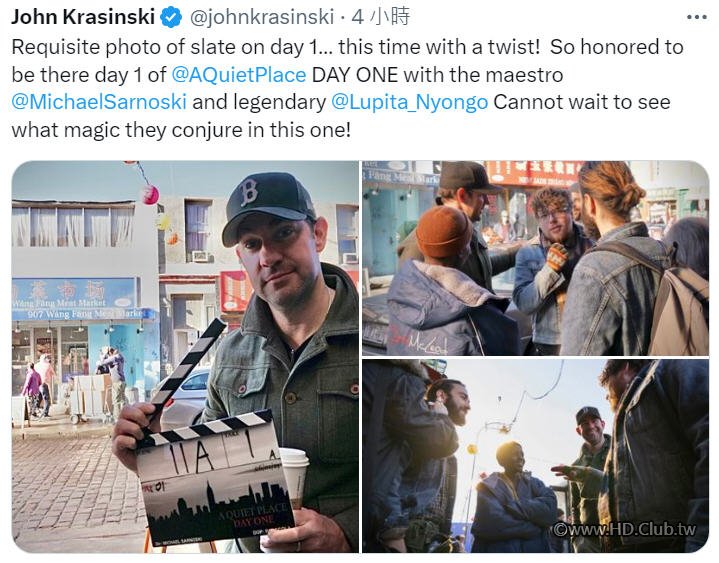The height and width of the screenshot is (563, 719).
Task: Click the coffee cup in the photo
Action: click(293, 477)
